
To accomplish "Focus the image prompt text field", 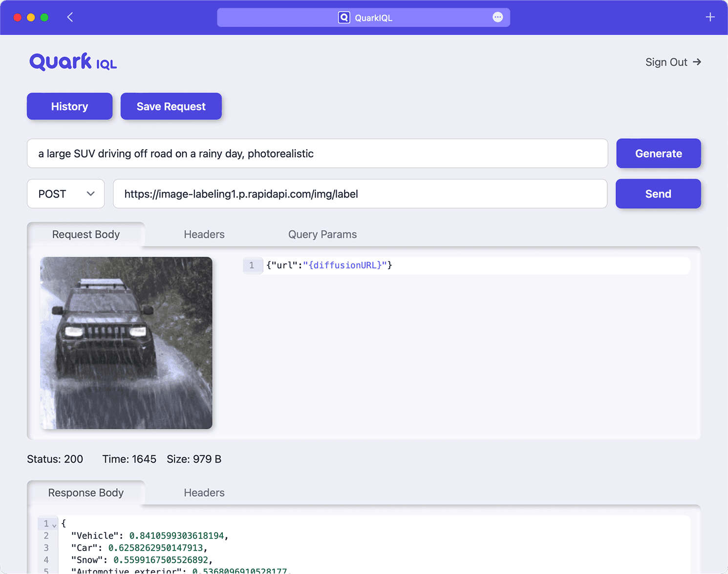I will (x=317, y=154).
